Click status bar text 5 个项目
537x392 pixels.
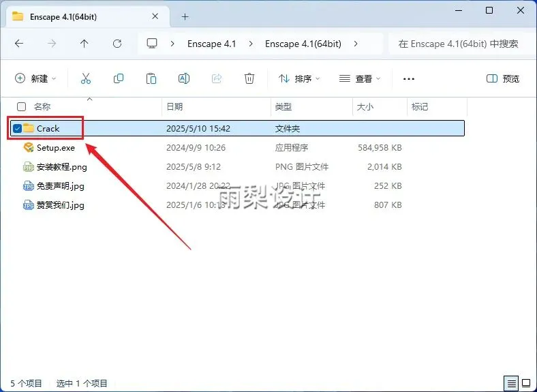pos(26,383)
